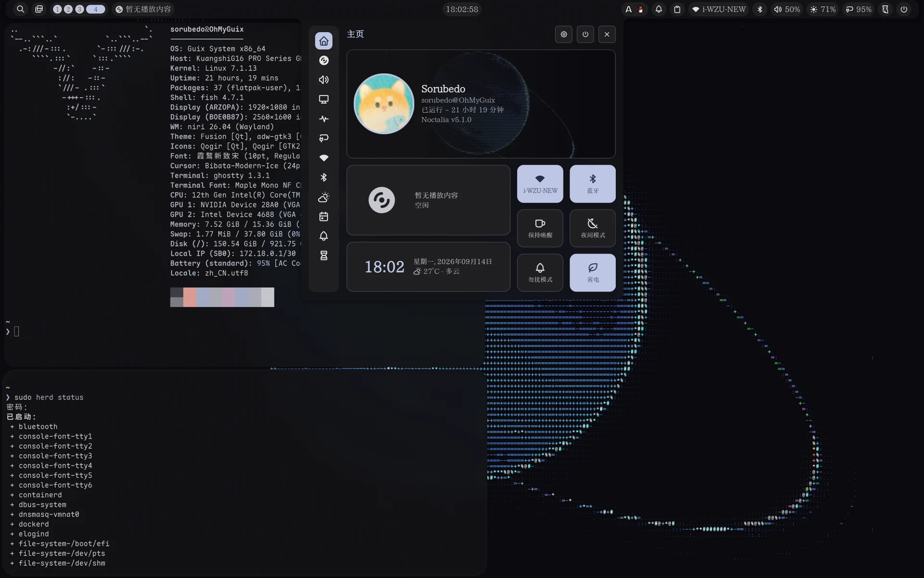
Task: Click '+ dnsmasq-vmnat0' service line
Action: tap(44, 514)
